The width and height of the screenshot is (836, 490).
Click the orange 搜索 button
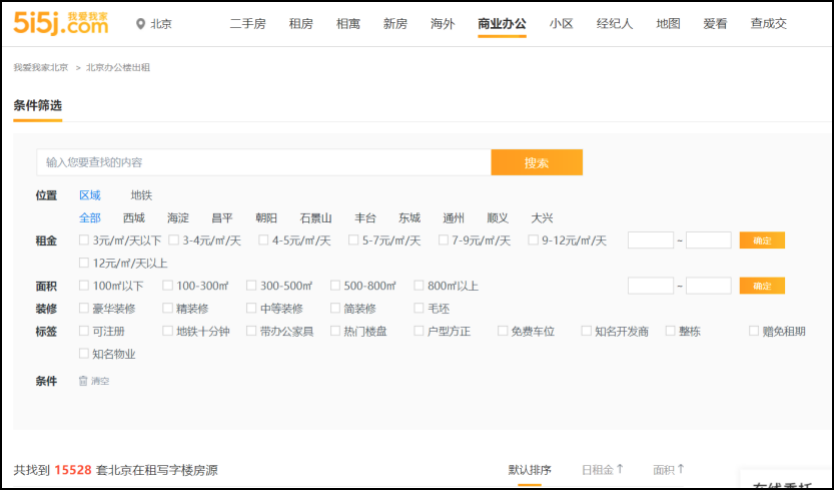click(536, 163)
